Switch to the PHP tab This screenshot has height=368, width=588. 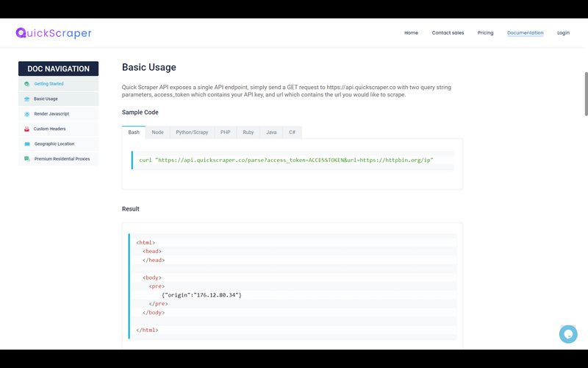226,132
